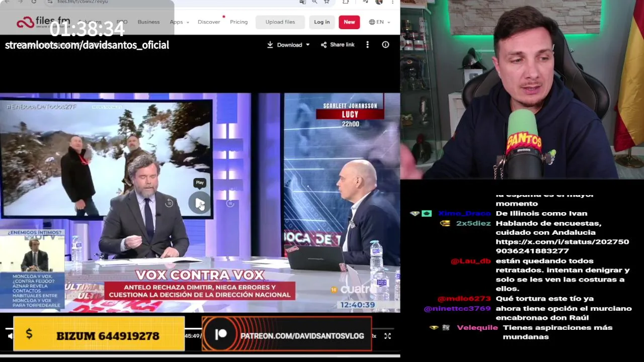Rewind the video 10 seconds
The width and height of the screenshot is (644, 362).
click(x=169, y=203)
